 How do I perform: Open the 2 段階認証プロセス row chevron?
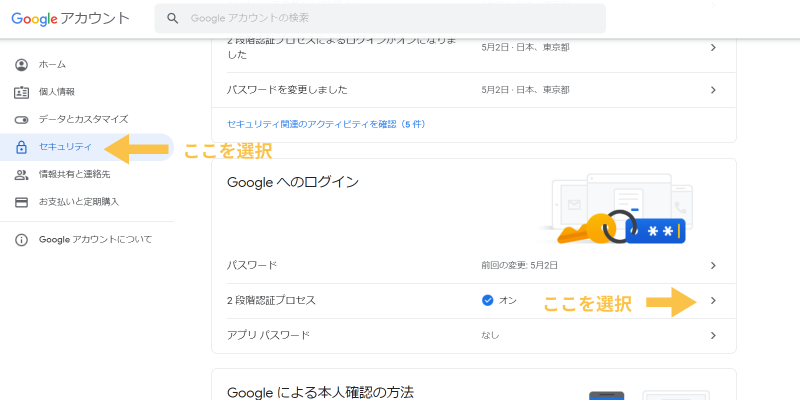coord(714,301)
